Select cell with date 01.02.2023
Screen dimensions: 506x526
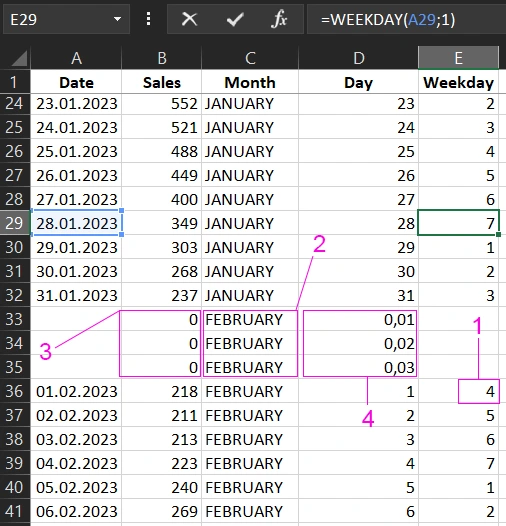point(76,391)
